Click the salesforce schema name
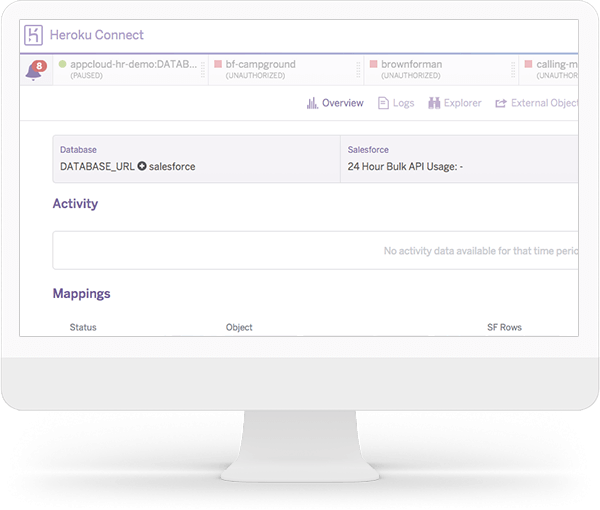 (172, 166)
